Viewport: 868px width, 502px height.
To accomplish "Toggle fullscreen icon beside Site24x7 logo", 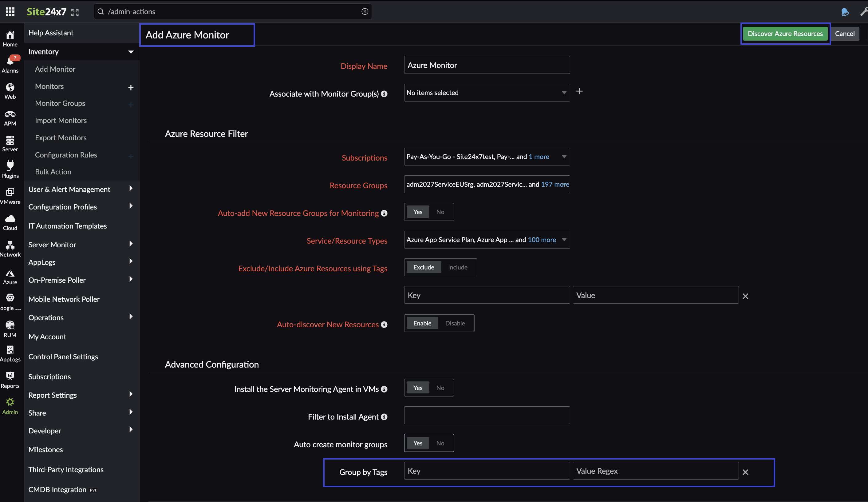I will click(x=75, y=12).
